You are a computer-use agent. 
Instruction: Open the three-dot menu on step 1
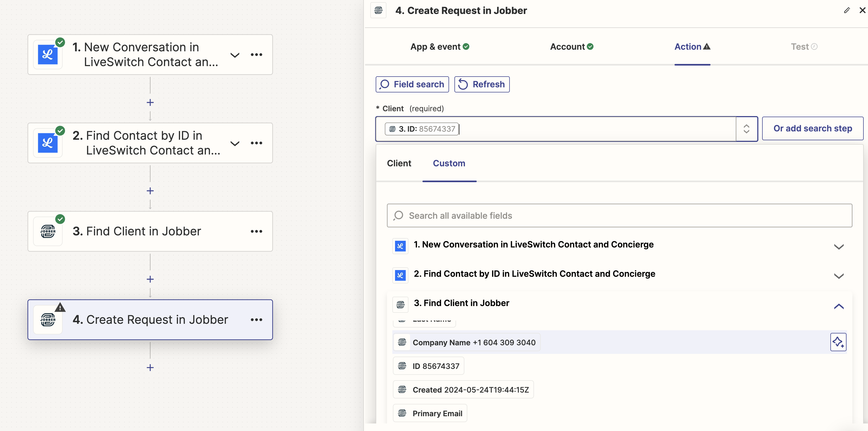coord(256,55)
